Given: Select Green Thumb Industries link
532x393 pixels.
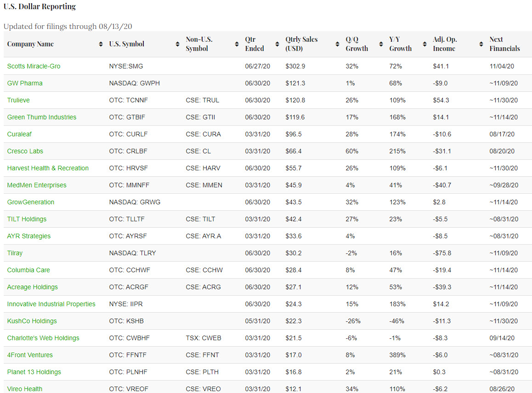Looking at the screenshot, I should pos(42,117).
